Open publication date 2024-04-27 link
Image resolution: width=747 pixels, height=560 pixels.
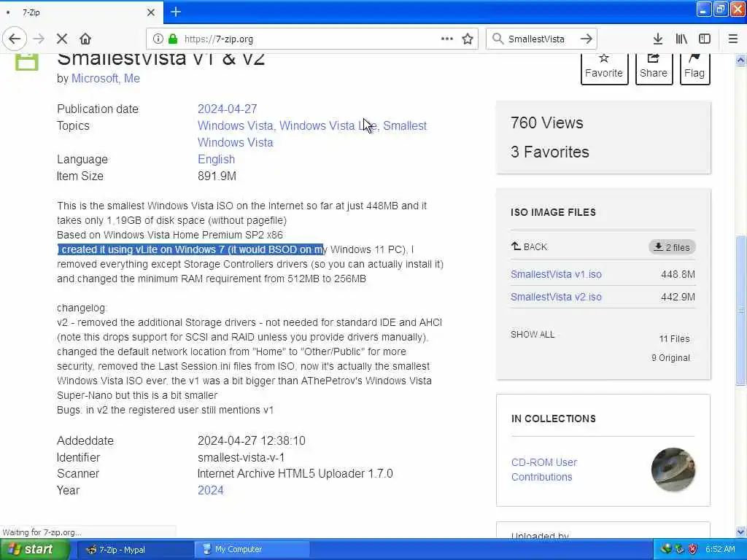[x=228, y=109]
